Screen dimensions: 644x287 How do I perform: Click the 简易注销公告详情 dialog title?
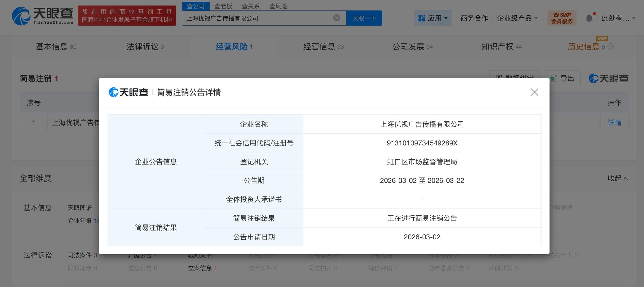(189, 92)
